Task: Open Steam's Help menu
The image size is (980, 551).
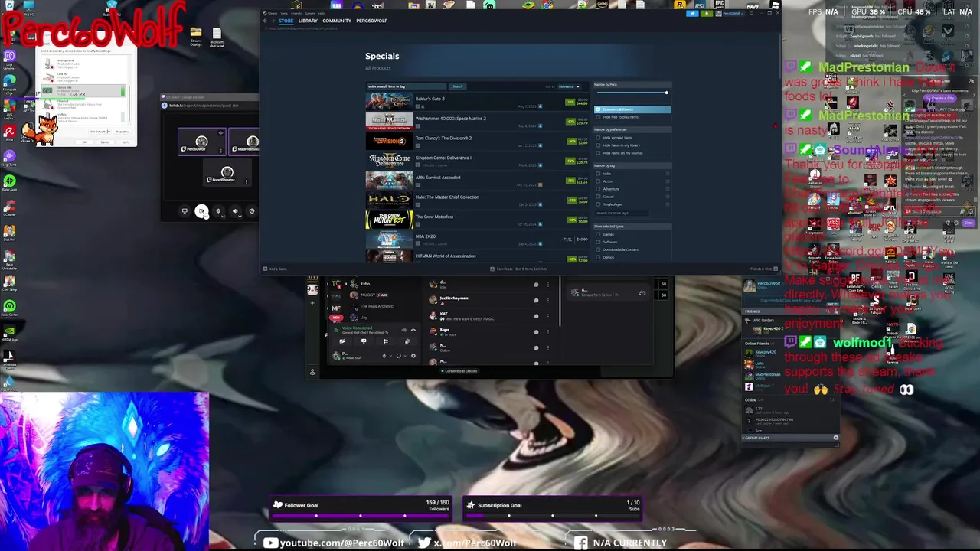Action: [x=322, y=13]
